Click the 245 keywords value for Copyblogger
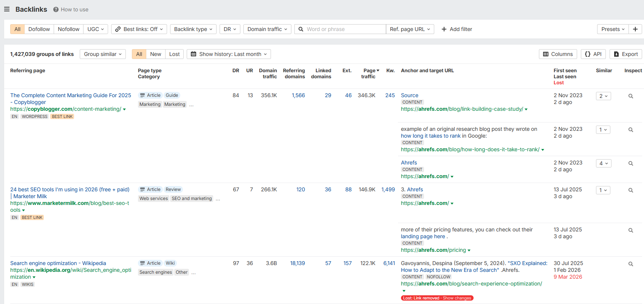Screen dimensions: 644x304 coord(390,95)
